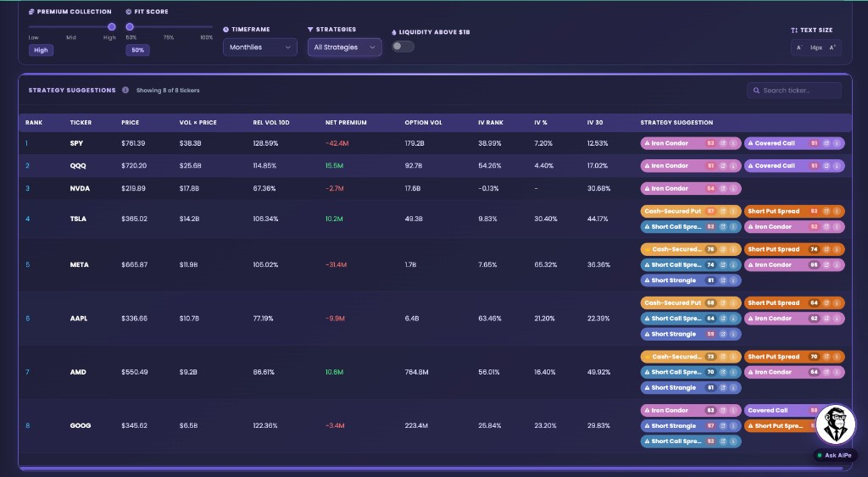Screen dimensions: 868x477
Task: Click the Ask AiPe button
Action: click(x=835, y=456)
